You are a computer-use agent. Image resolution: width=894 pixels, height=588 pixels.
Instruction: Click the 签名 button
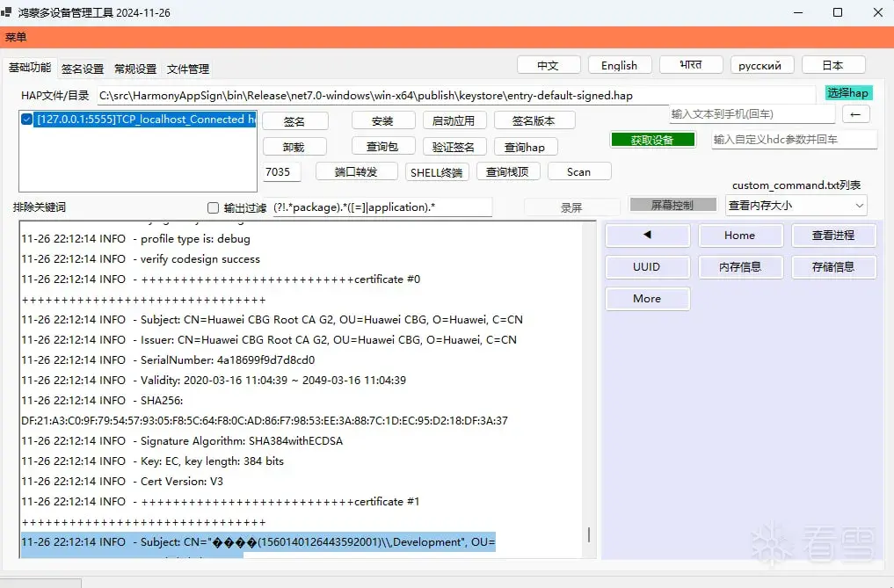[295, 121]
